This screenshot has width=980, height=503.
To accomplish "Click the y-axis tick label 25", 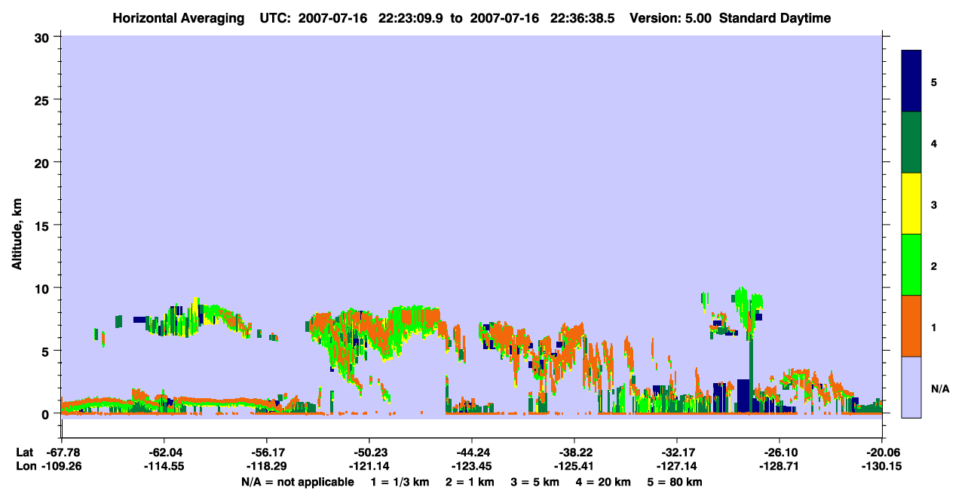I will pos(44,100).
